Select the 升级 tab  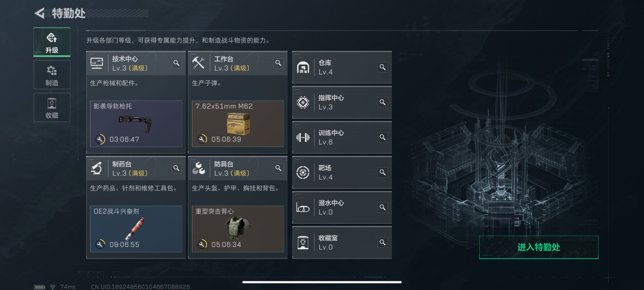point(52,42)
